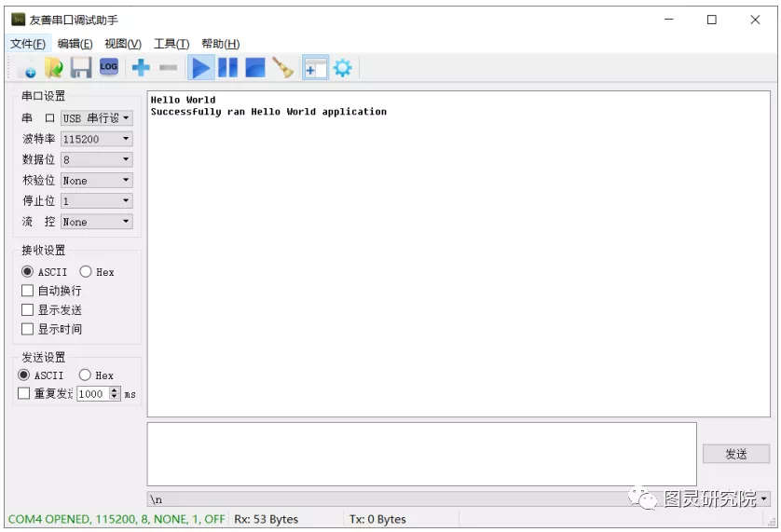
Task: Click the Tx: 0 Bytes status entry
Action: pyautogui.click(x=377, y=519)
